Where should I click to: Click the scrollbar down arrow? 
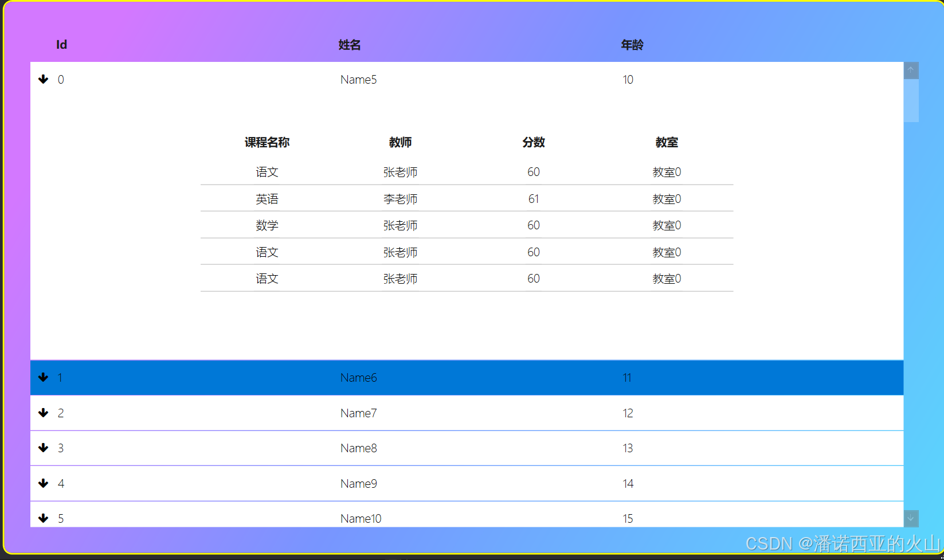(911, 518)
